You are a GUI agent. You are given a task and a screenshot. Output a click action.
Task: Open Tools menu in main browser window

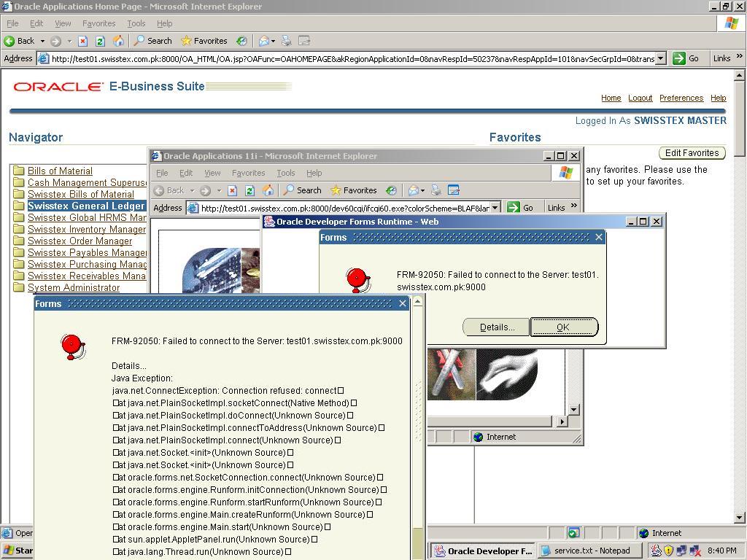(x=136, y=23)
